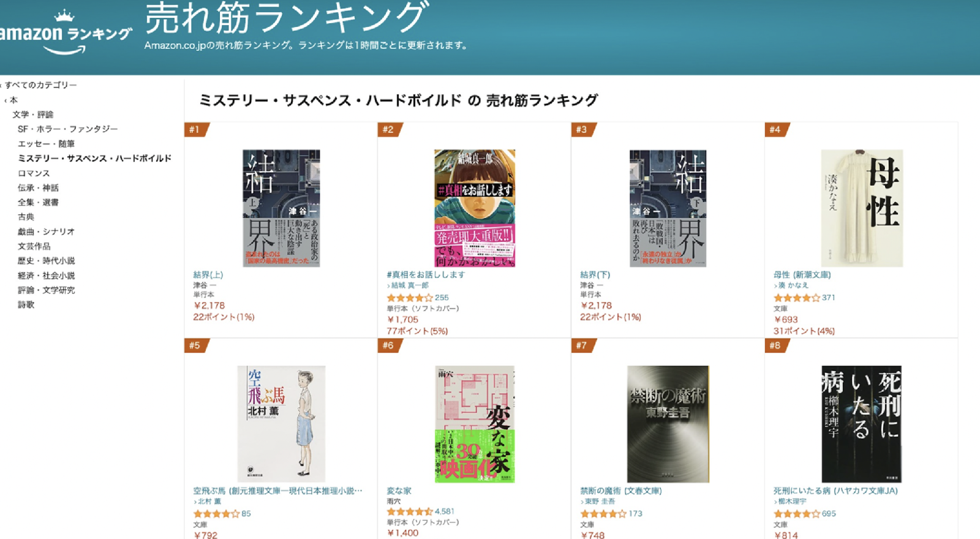Go back to すべてのカテゴリー
Image resolution: width=980 pixels, height=539 pixels.
(40, 85)
